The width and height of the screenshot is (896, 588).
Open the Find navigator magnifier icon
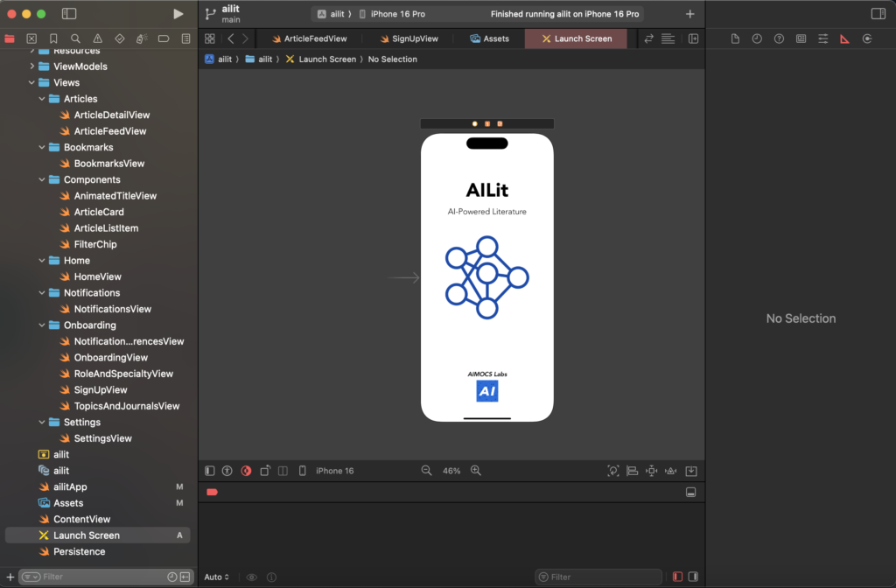[75, 38]
